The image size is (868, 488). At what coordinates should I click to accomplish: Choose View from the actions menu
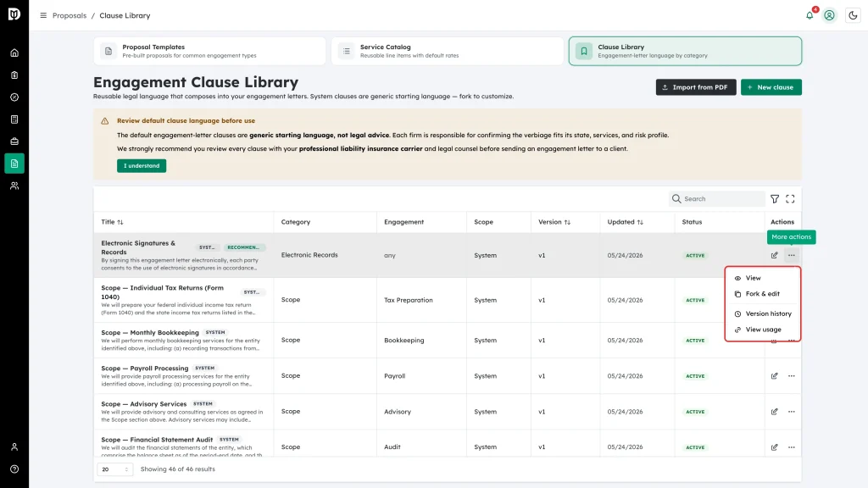coord(763,278)
